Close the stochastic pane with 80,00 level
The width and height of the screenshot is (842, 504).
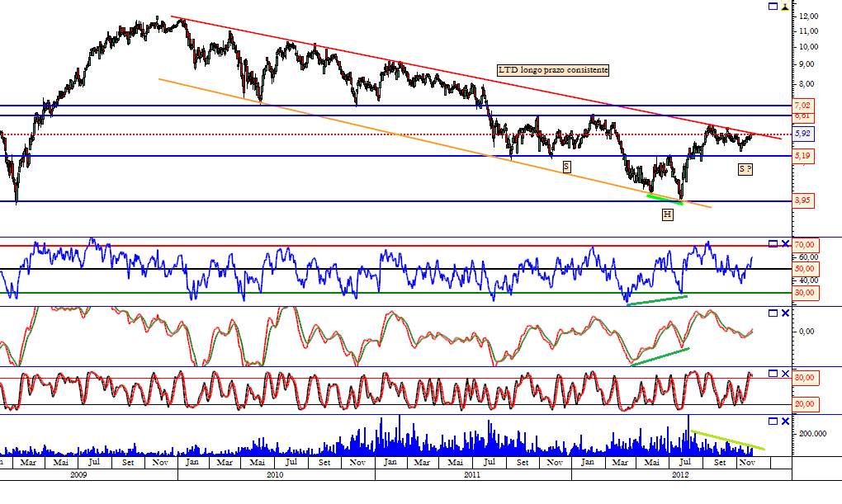785,374
